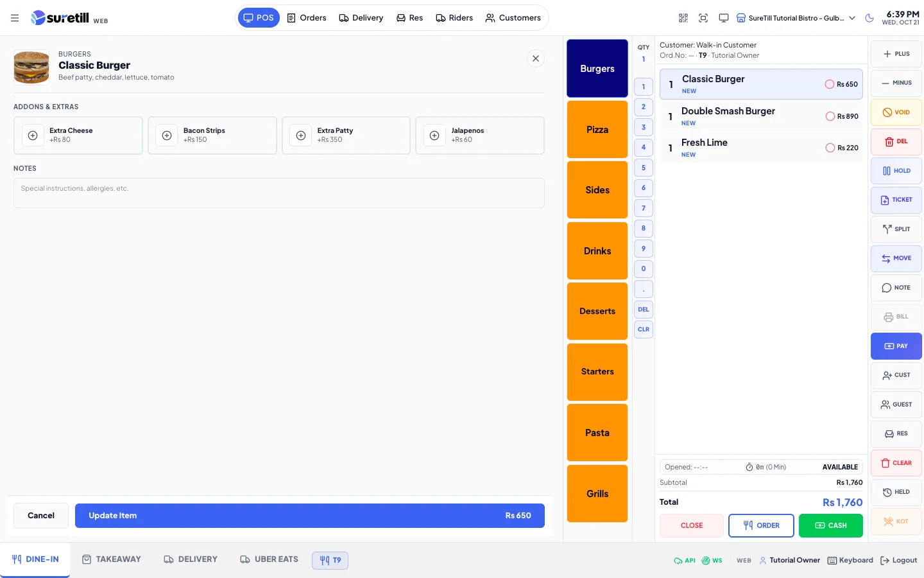Put the order on HOLD

896,171
